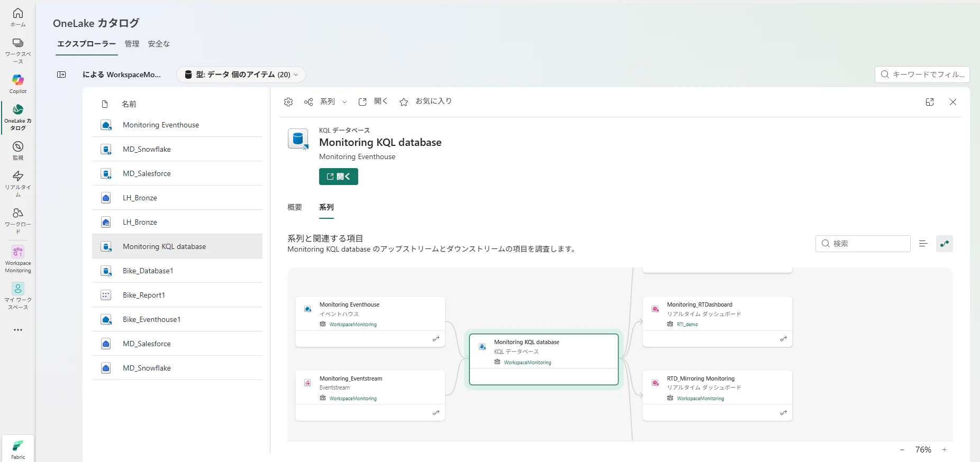The image size is (980, 462).
Task: Click the favorite star icon
Action: tap(404, 102)
